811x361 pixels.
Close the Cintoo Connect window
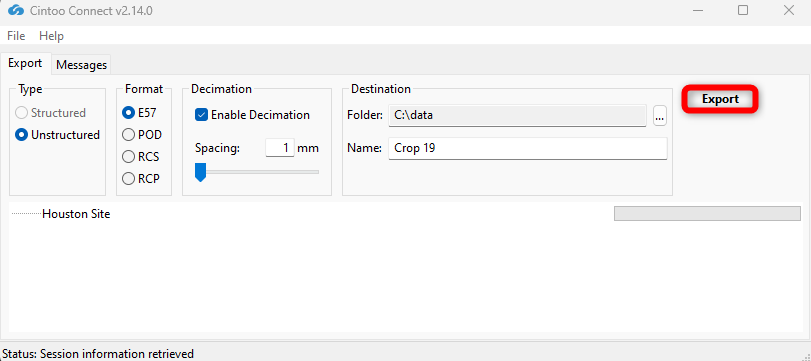click(788, 10)
